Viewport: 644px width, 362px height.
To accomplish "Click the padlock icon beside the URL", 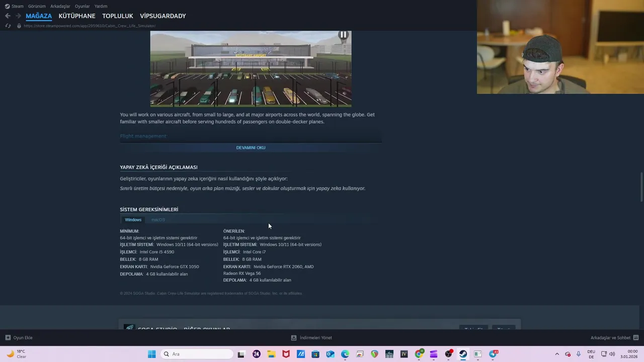I will [19, 26].
